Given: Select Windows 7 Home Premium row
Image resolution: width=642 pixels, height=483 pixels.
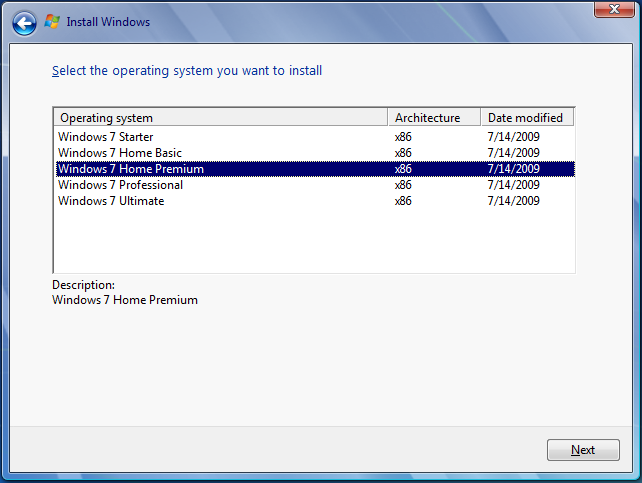Looking at the screenshot, I should pyautogui.click(x=315, y=169).
